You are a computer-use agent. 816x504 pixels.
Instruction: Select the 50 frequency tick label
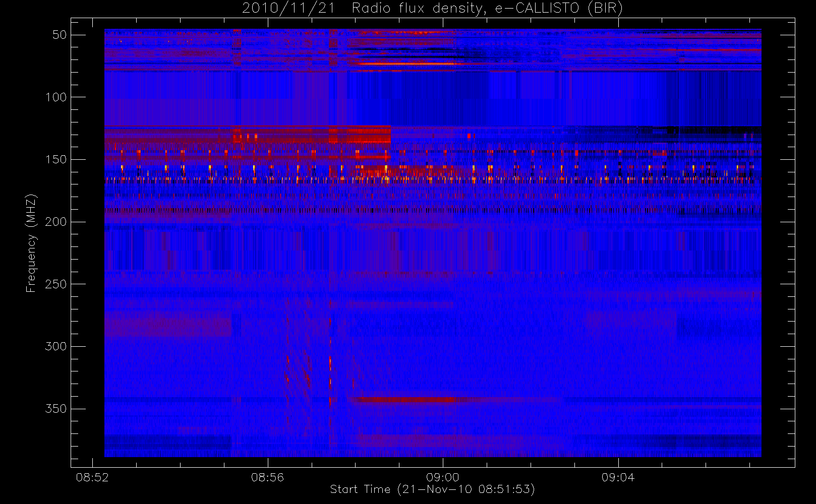click(60, 35)
